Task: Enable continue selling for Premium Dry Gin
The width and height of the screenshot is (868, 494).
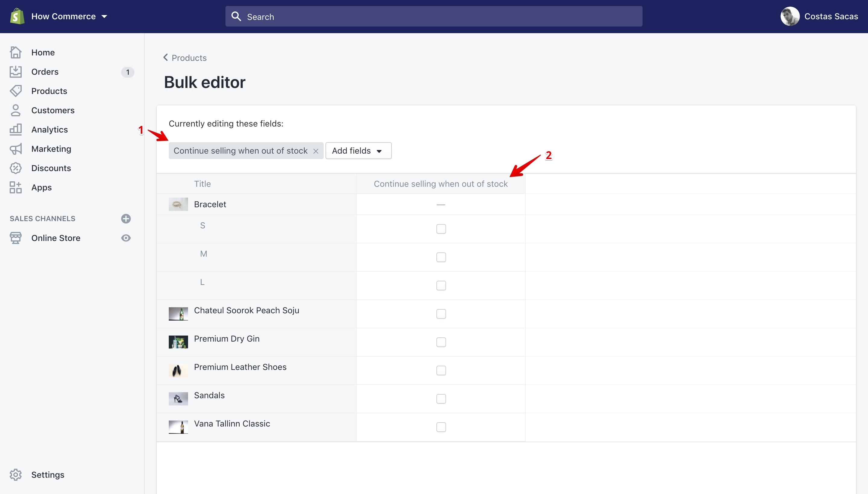Action: [441, 342]
